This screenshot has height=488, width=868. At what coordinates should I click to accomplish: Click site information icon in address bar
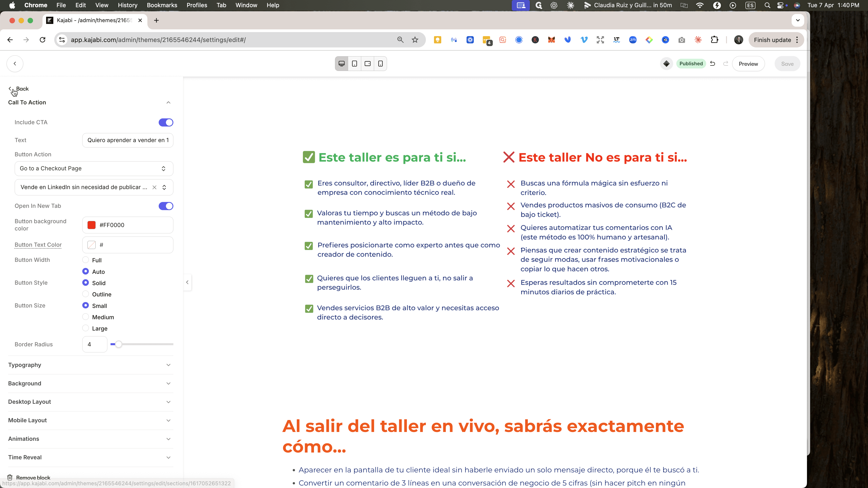tap(62, 40)
